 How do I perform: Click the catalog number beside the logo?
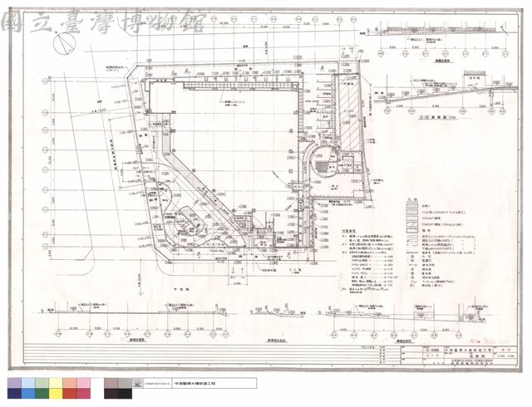[157, 384]
